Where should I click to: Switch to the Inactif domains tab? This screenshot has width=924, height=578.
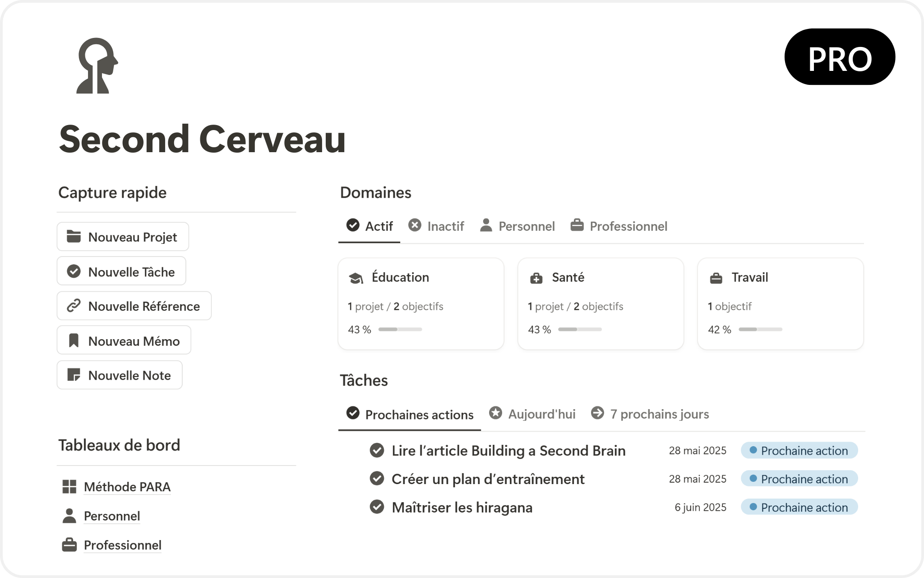click(x=436, y=226)
